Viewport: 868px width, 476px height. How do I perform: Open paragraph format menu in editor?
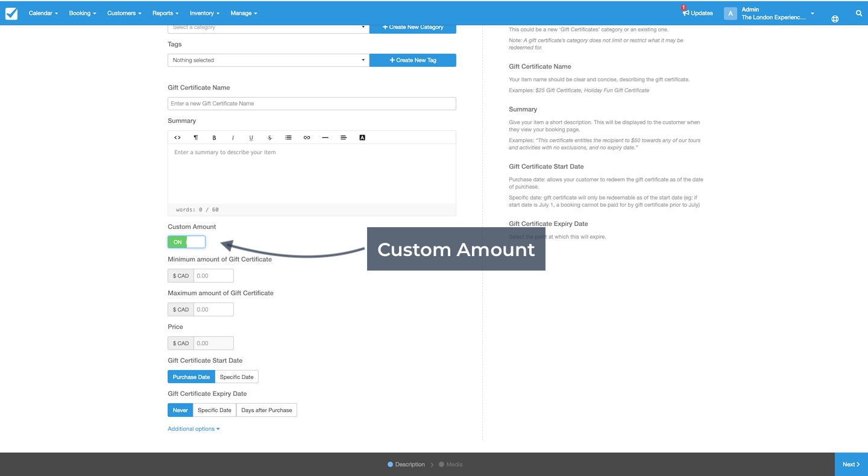coord(196,137)
